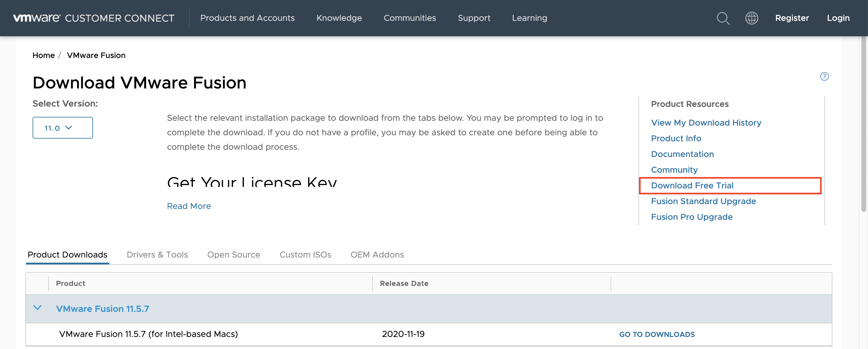868x349 pixels.
Task: Open View My Download History
Action: 706,123
